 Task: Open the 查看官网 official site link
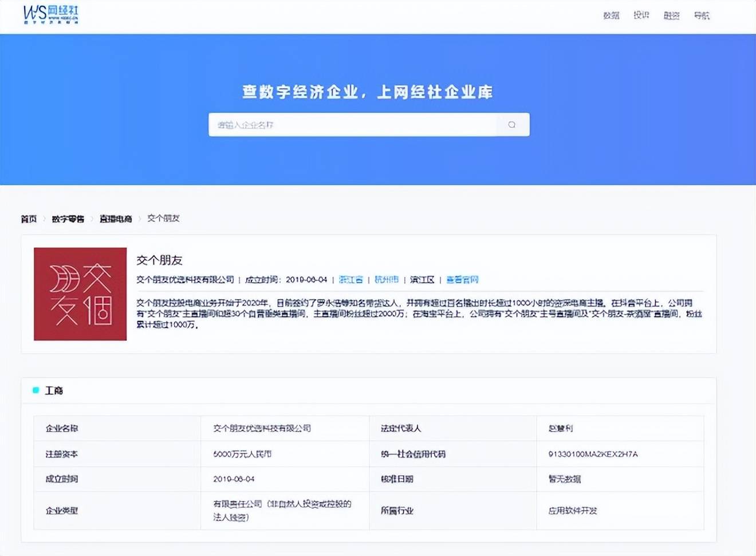[x=462, y=280]
